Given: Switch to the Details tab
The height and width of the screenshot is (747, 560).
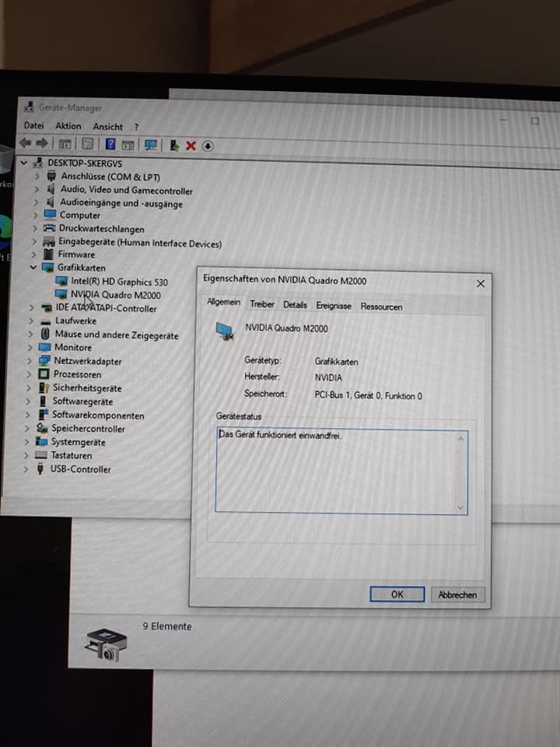Looking at the screenshot, I should click(x=295, y=306).
